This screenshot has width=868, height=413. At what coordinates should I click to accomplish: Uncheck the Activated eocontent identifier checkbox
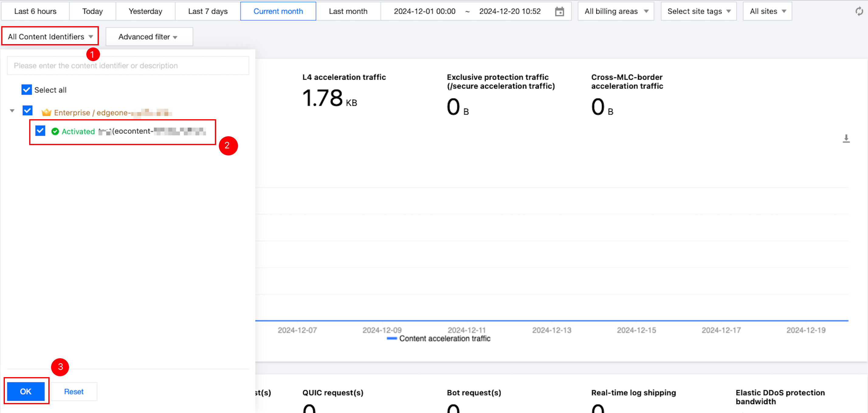(x=40, y=131)
